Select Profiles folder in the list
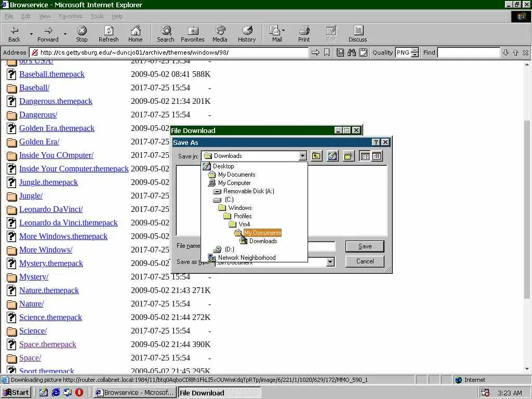 click(x=243, y=216)
